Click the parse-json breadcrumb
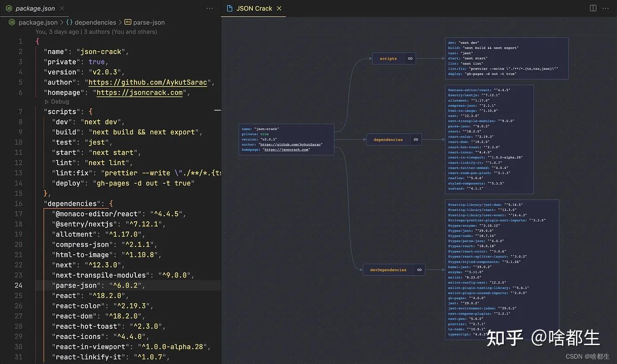The width and height of the screenshot is (617, 364). (x=145, y=22)
